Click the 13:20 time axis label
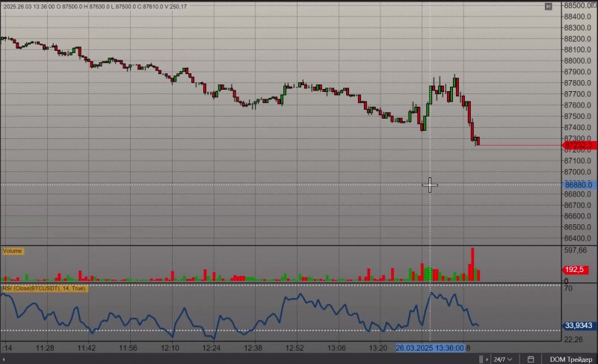The height and width of the screenshot is (364, 598). tap(378, 348)
